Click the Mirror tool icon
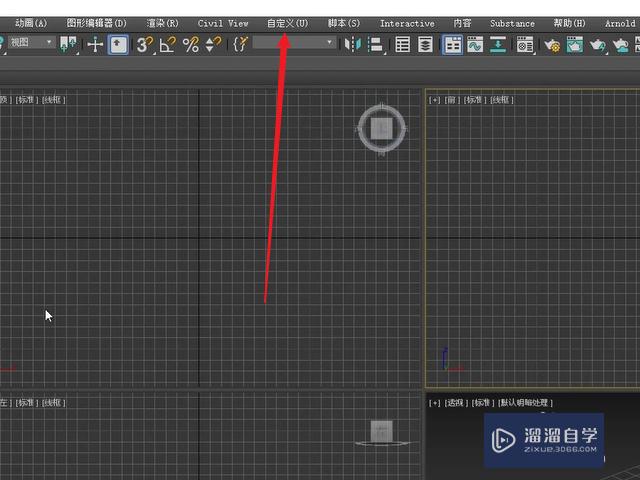The height and width of the screenshot is (480, 640). click(353, 44)
